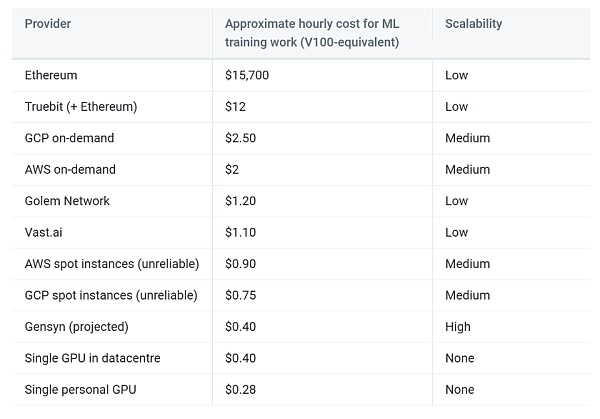The height and width of the screenshot is (419, 600).
Task: Select the AWS on-demand row label
Action: click(70, 170)
